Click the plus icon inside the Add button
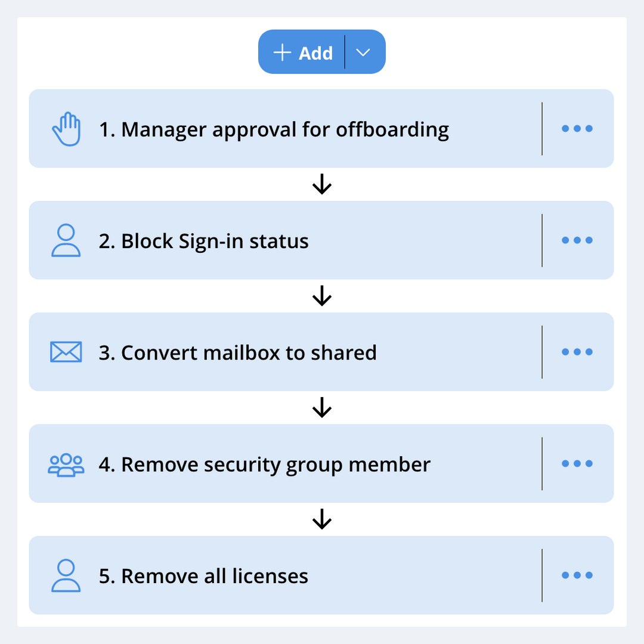The image size is (644, 644). (281, 52)
